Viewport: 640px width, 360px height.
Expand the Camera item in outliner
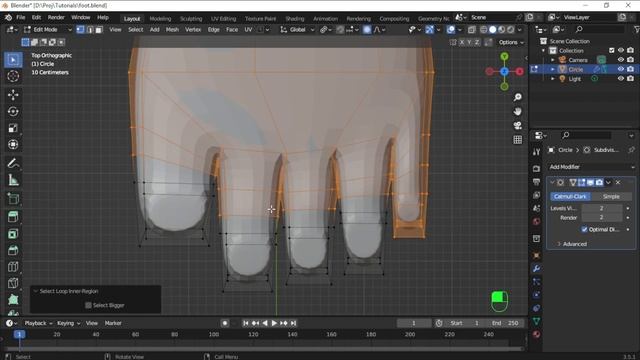click(x=553, y=60)
